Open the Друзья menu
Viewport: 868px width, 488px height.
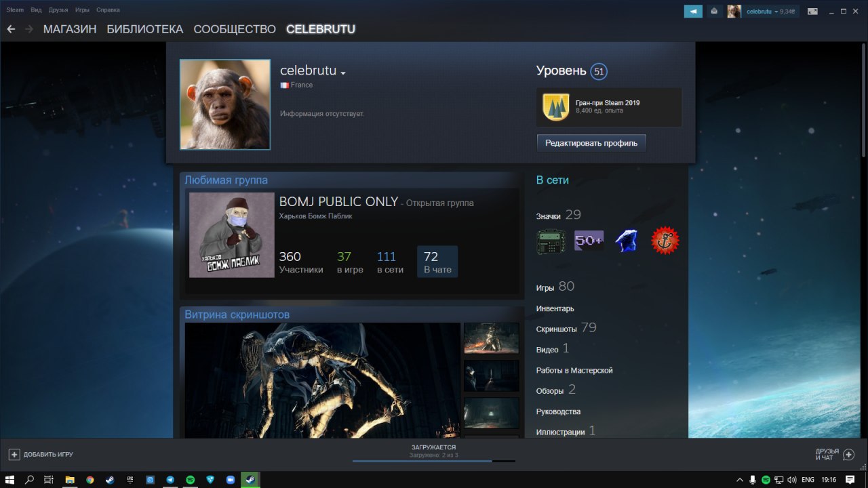pos(58,10)
